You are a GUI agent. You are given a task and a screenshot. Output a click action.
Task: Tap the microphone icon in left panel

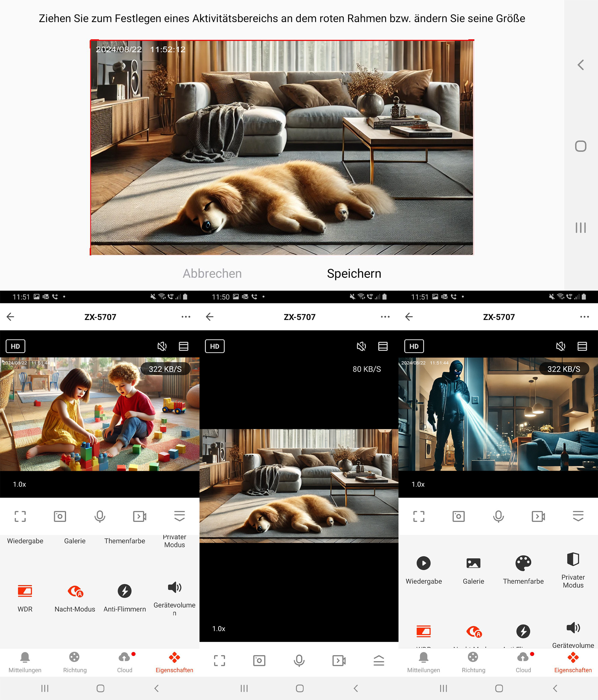(100, 516)
